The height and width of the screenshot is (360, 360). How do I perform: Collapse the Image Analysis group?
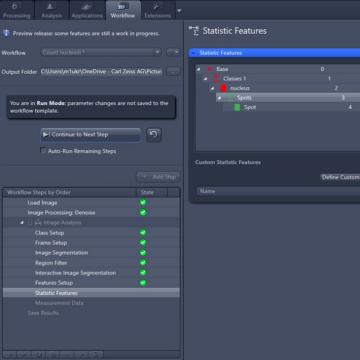[22, 223]
